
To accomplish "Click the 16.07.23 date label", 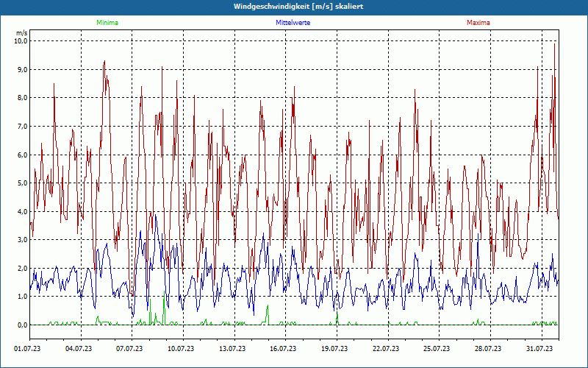I will [x=283, y=349].
